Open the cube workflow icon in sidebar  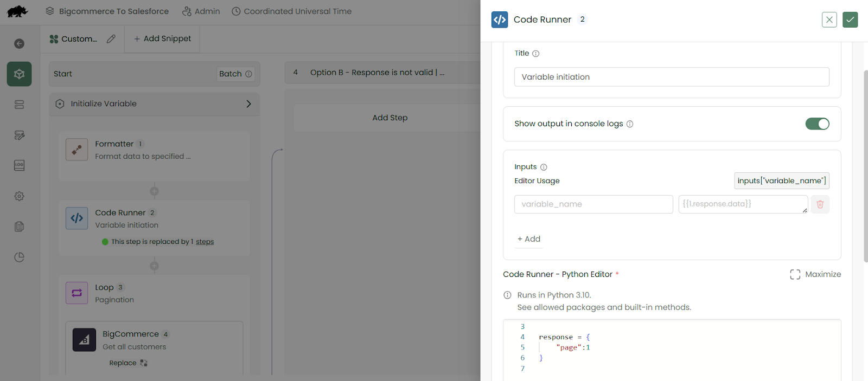tap(19, 74)
